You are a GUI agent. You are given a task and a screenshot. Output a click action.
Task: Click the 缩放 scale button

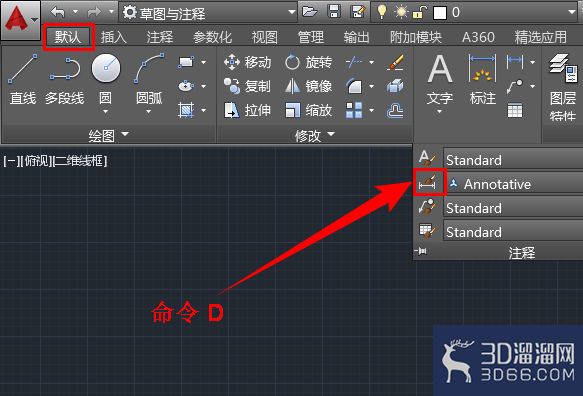308,110
